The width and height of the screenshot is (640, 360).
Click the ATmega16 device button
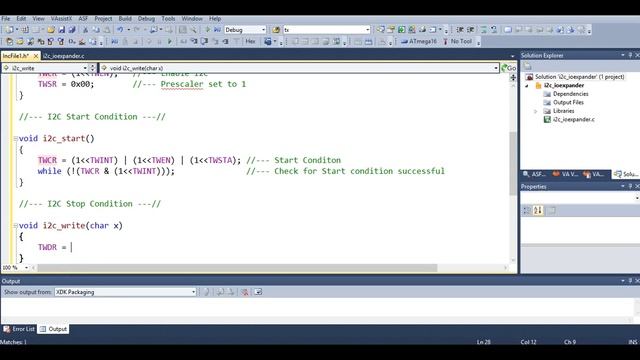[x=418, y=41]
